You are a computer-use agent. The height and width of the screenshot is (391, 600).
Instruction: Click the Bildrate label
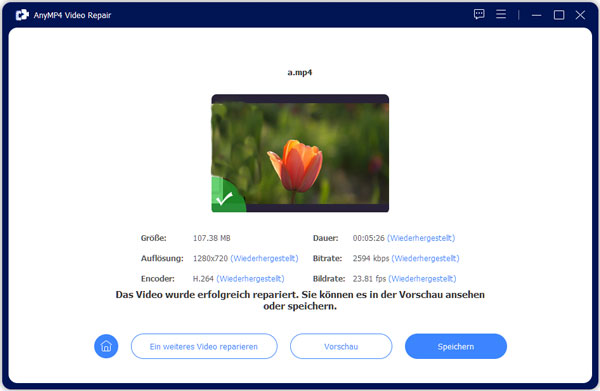point(329,279)
